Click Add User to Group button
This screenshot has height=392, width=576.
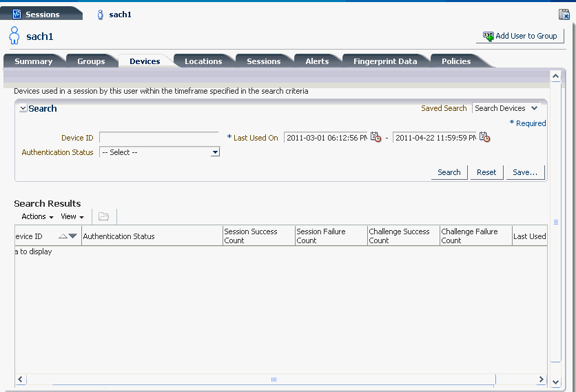(x=520, y=36)
